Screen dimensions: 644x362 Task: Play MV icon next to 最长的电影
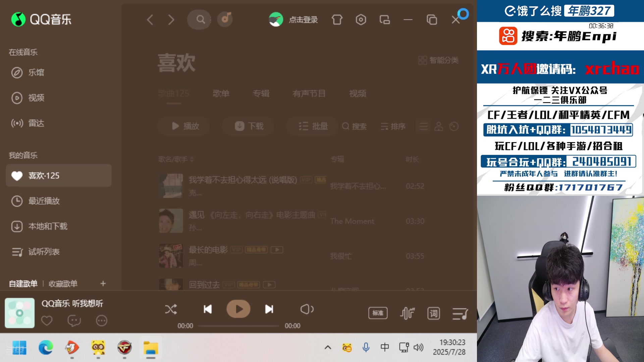coord(277,250)
